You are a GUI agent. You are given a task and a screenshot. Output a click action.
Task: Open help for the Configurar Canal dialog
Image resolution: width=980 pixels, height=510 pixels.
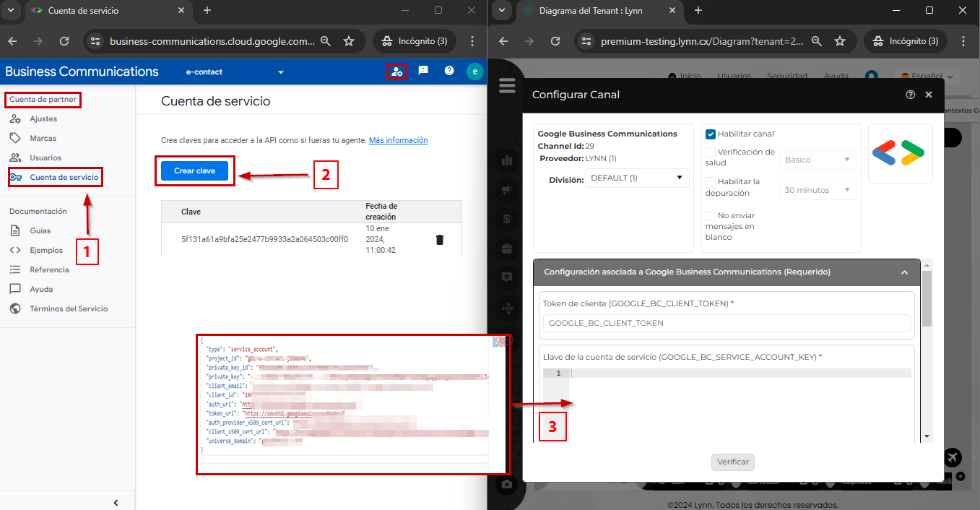911,95
